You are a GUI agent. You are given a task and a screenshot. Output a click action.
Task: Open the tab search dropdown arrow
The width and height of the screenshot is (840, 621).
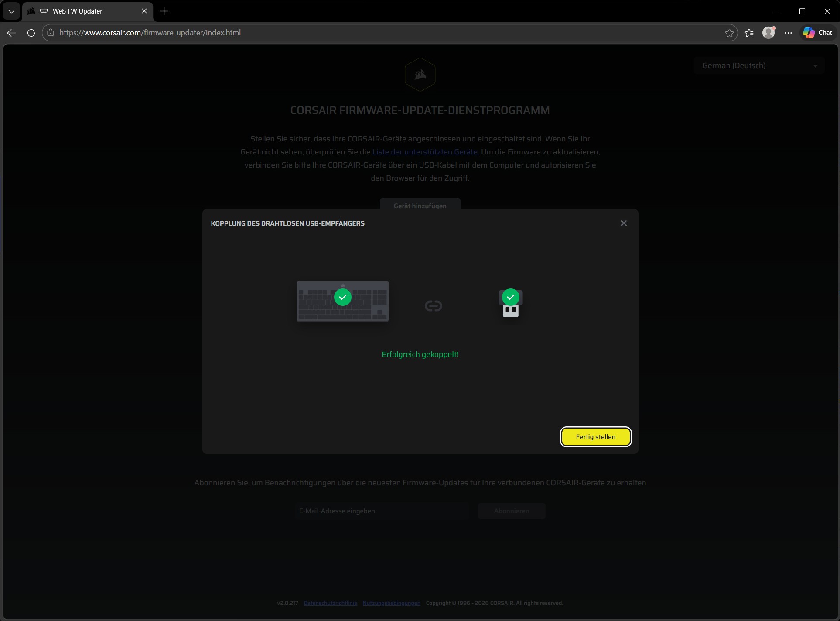11,11
